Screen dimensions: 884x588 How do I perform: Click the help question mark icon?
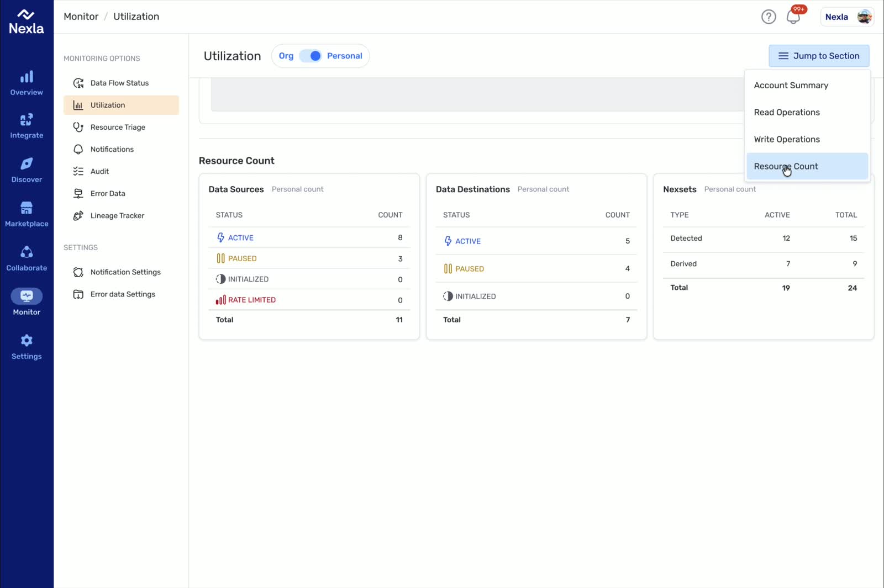769,17
